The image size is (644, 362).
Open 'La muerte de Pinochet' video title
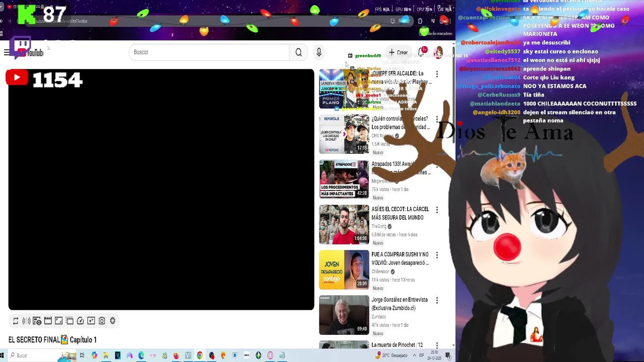tap(397, 345)
